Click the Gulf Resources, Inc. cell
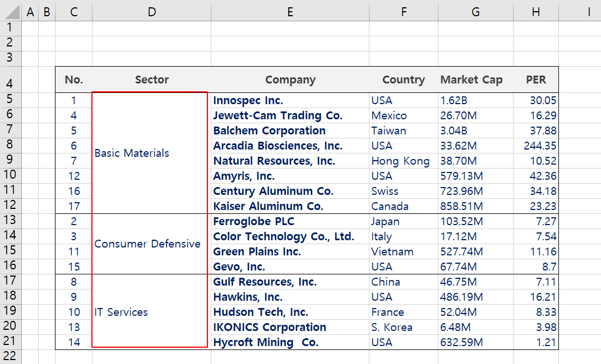Viewport: 601px width, 364px height. click(x=290, y=282)
